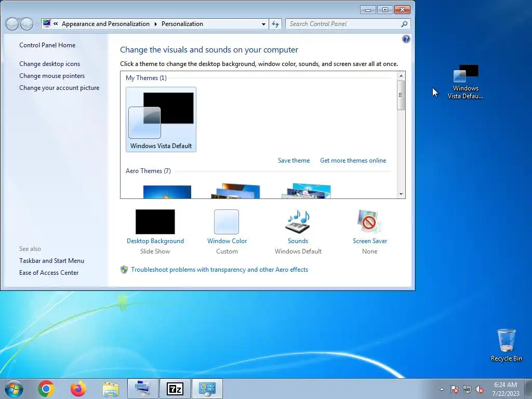Go to Control Panel Home
532x399 pixels.
coord(47,45)
